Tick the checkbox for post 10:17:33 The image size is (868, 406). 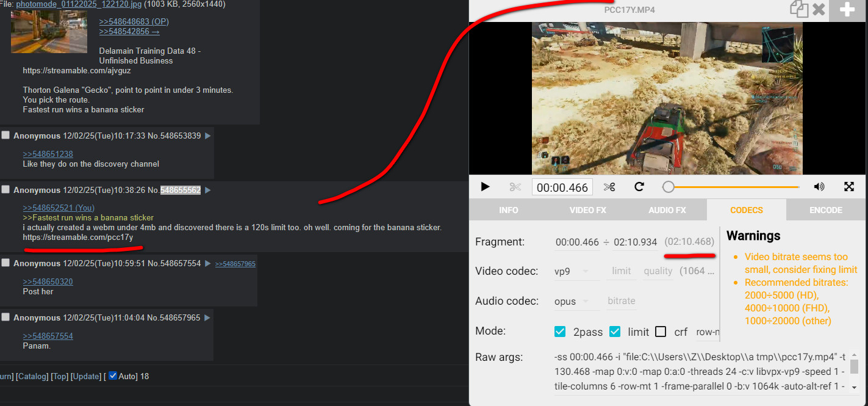click(5, 136)
